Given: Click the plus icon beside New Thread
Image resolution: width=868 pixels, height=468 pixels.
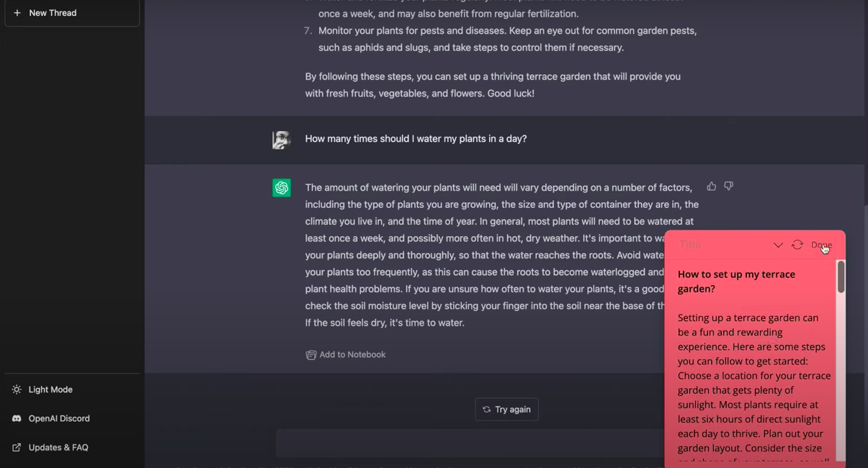Looking at the screenshot, I should click(17, 13).
